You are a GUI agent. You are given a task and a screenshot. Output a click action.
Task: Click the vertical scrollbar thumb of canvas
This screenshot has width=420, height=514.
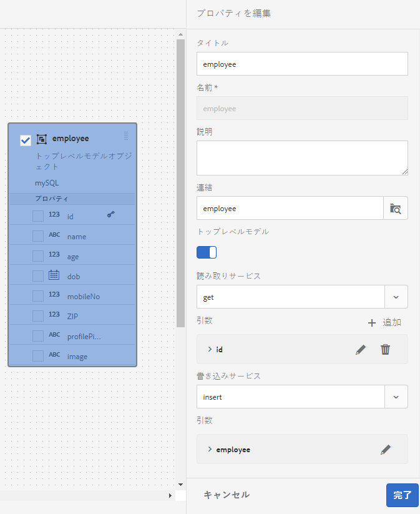[180, 183]
